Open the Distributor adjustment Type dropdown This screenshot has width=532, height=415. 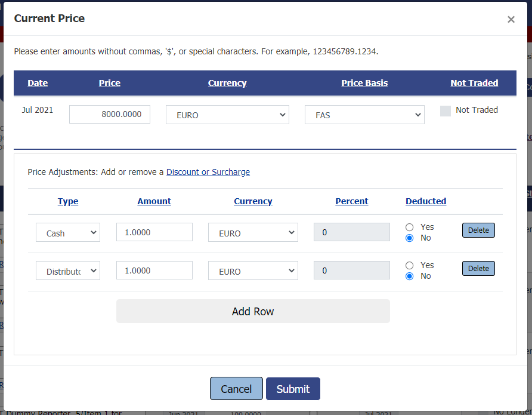(x=68, y=271)
